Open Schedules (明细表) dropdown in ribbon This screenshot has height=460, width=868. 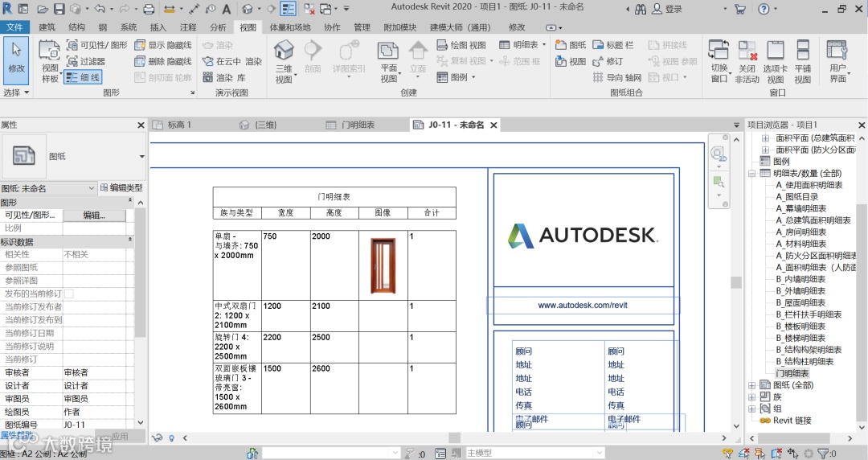point(522,45)
